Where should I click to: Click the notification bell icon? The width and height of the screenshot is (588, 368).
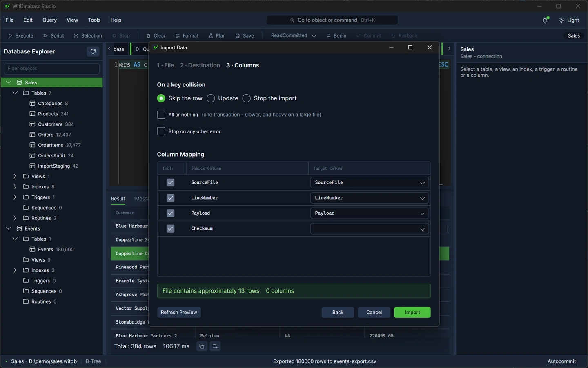click(x=545, y=20)
